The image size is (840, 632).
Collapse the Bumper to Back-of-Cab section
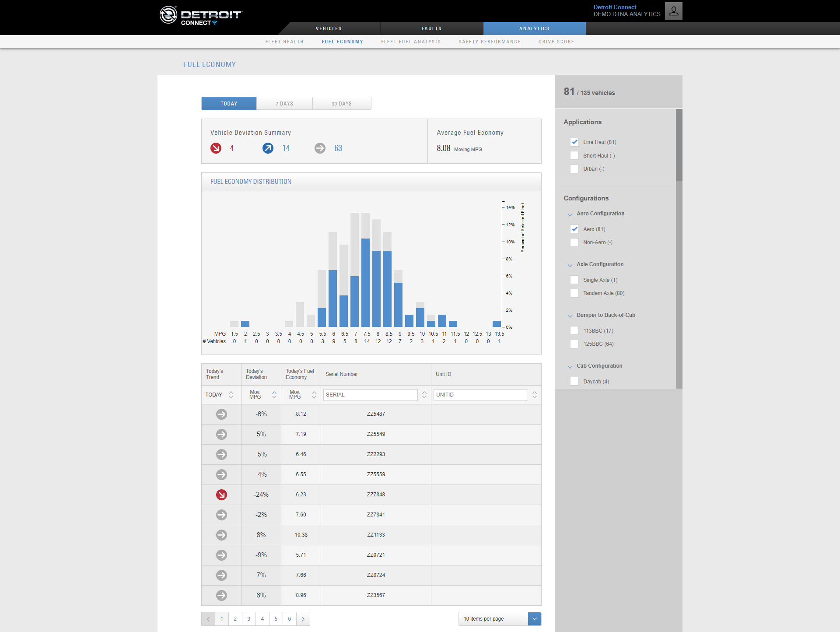pyautogui.click(x=570, y=316)
